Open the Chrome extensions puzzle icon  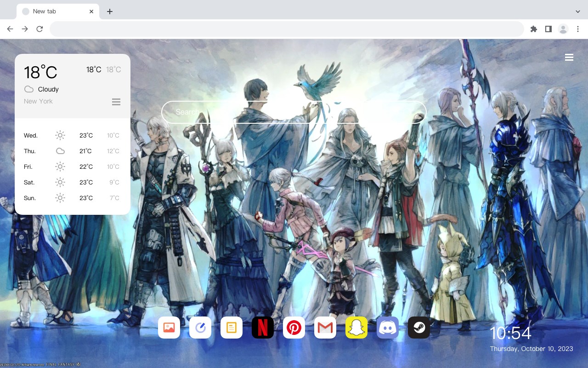point(534,29)
